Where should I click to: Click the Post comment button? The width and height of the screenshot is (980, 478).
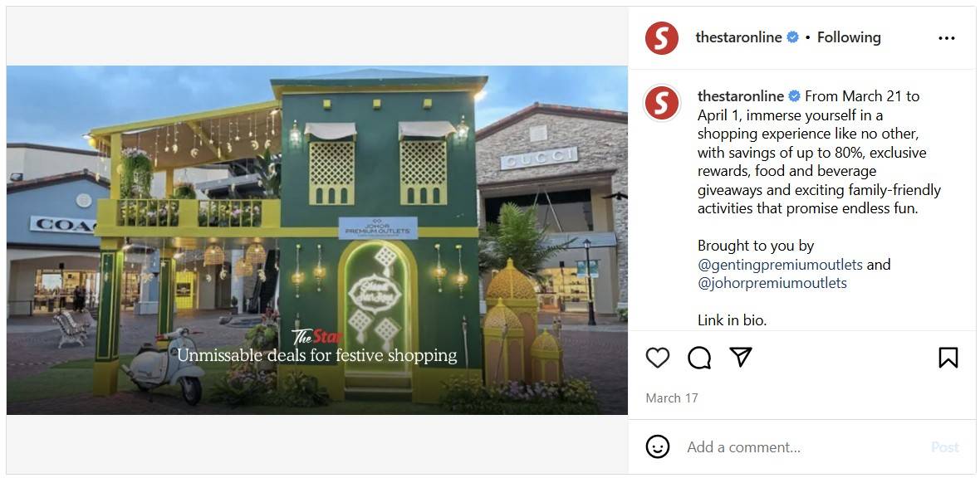[x=945, y=447]
